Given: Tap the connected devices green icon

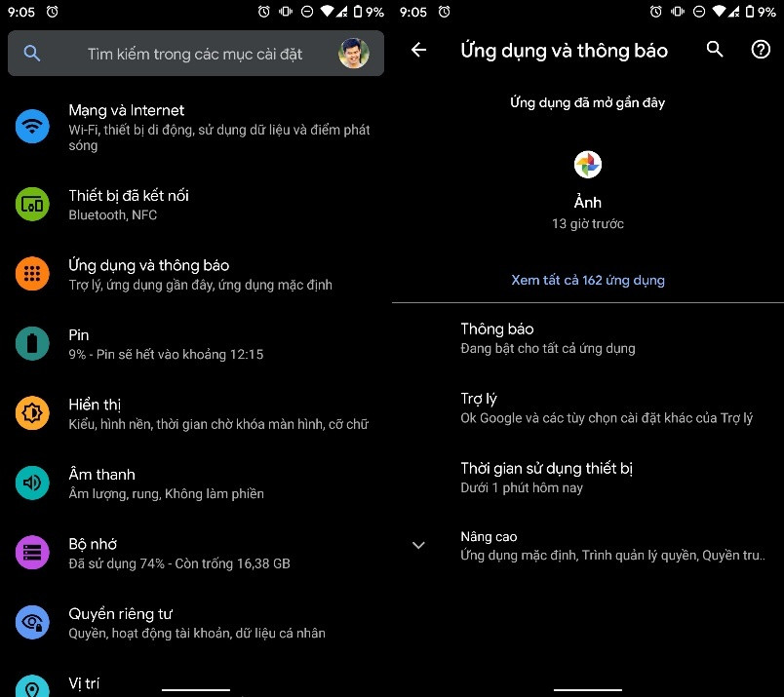Looking at the screenshot, I should (x=32, y=204).
